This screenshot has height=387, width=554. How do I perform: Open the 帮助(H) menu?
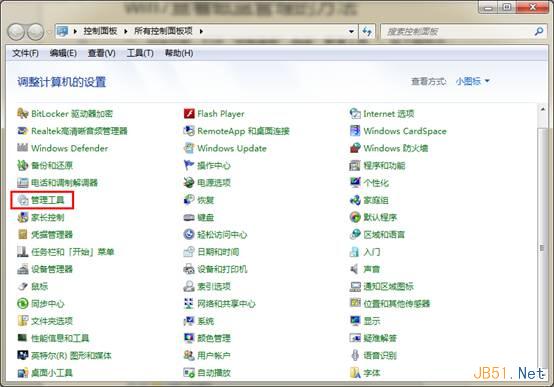(179, 53)
